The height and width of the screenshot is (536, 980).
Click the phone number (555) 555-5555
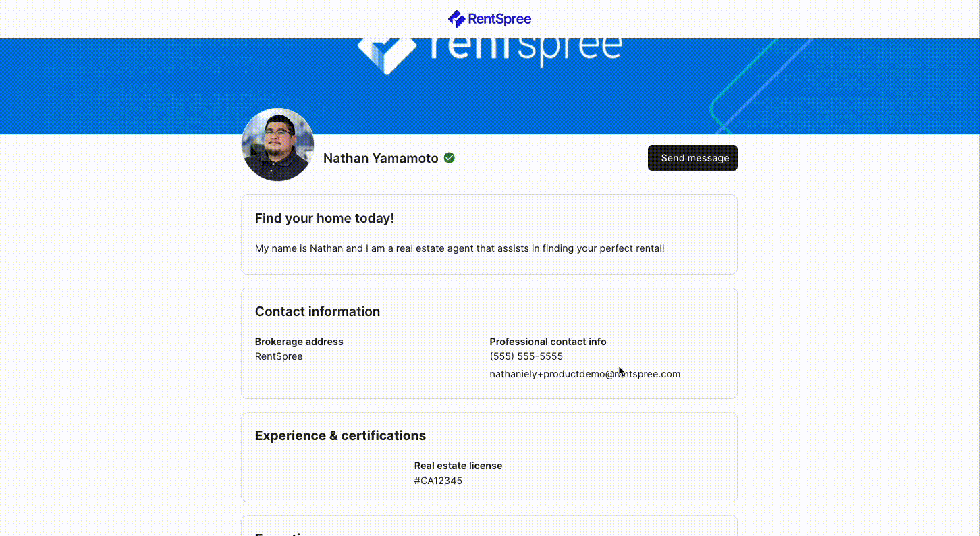pos(526,356)
